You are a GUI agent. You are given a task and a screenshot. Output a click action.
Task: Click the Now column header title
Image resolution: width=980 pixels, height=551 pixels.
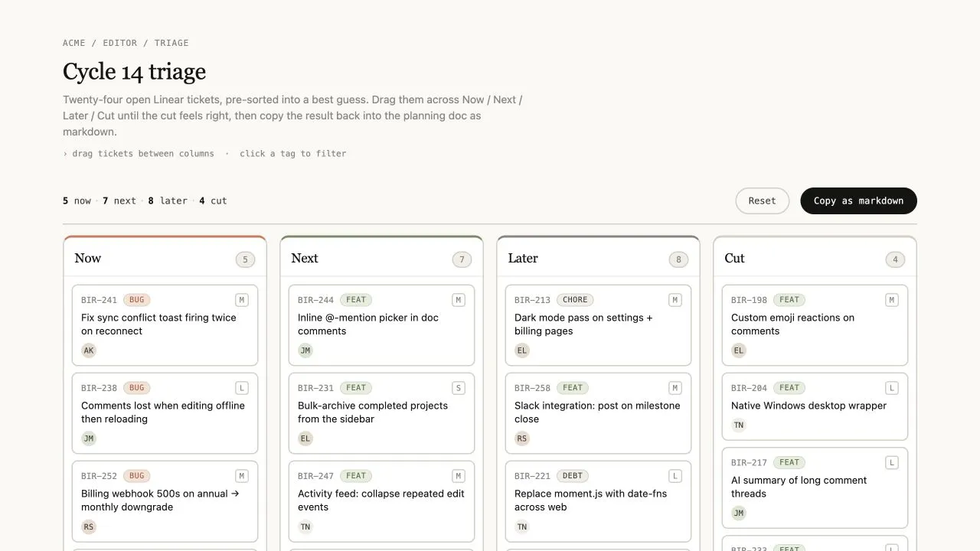click(87, 259)
